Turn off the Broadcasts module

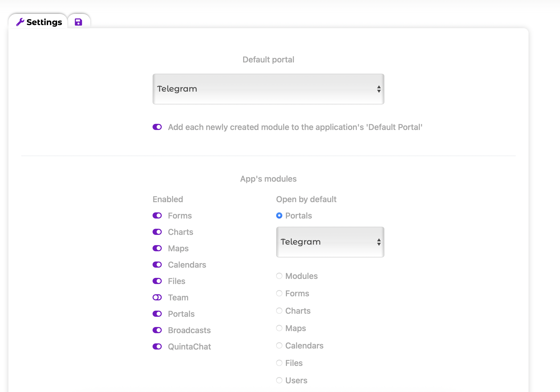[x=157, y=330]
